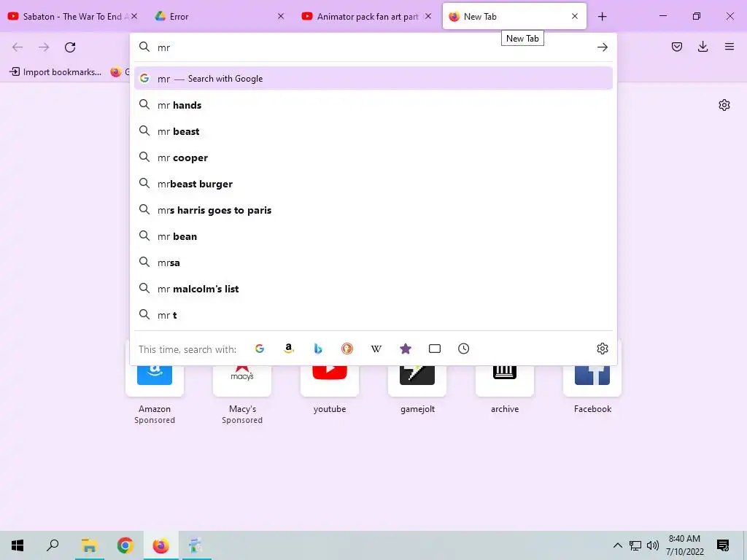
Task: Open the notification center icon
Action: 723,545
